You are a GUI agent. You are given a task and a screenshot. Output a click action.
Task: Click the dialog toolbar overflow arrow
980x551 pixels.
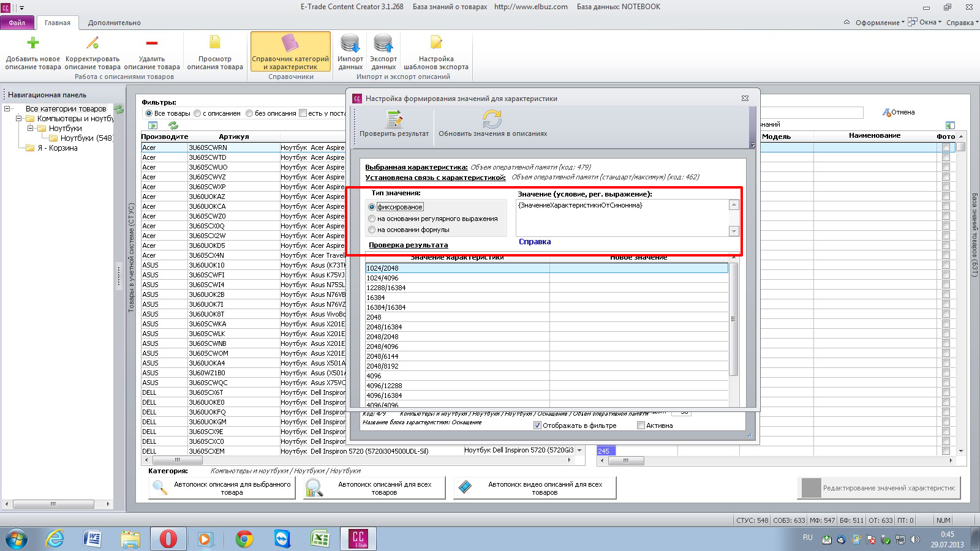(753, 145)
